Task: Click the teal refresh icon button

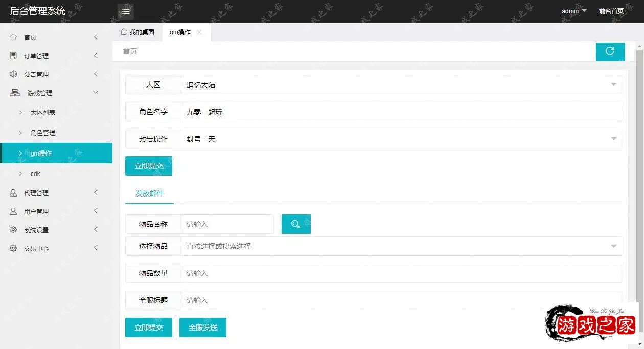Action: click(x=610, y=51)
